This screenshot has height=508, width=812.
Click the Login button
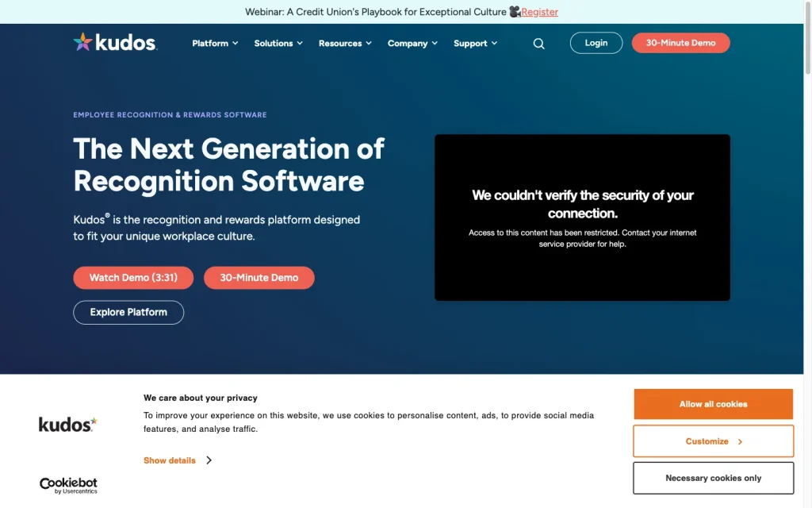(x=596, y=43)
